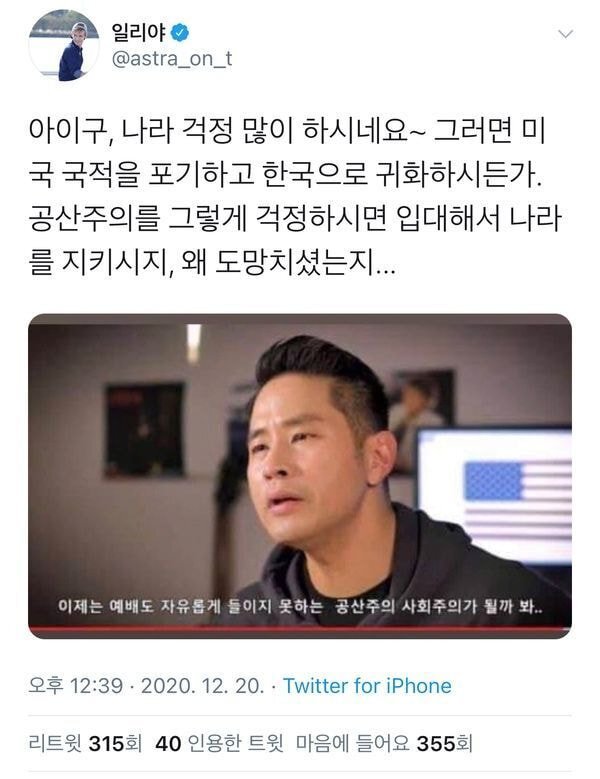Image resolution: width=600 pixels, height=779 pixels.
Task: Click the 인용한 트윗 label
Action: [x=236, y=744]
